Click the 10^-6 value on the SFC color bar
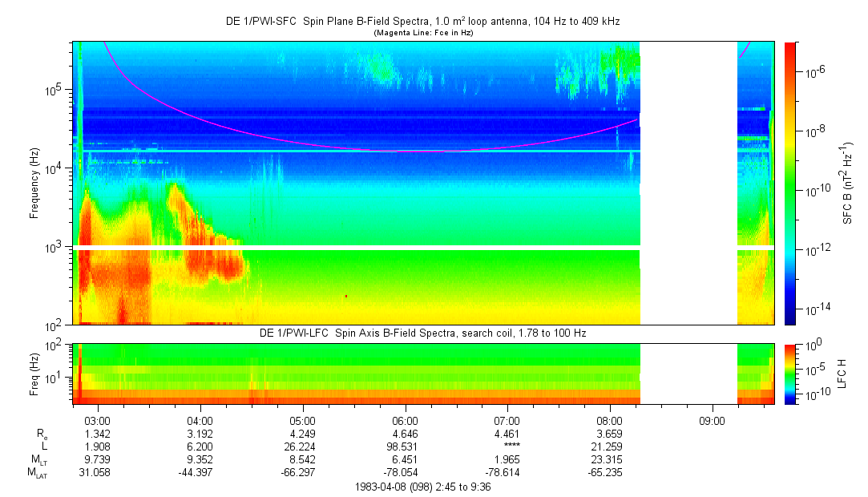This screenshot has height=497, width=868. pyautogui.click(x=816, y=71)
